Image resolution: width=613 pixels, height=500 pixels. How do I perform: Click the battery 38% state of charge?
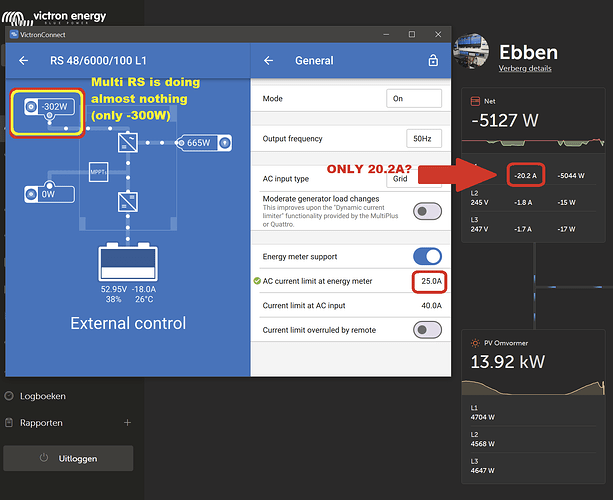pos(113,299)
